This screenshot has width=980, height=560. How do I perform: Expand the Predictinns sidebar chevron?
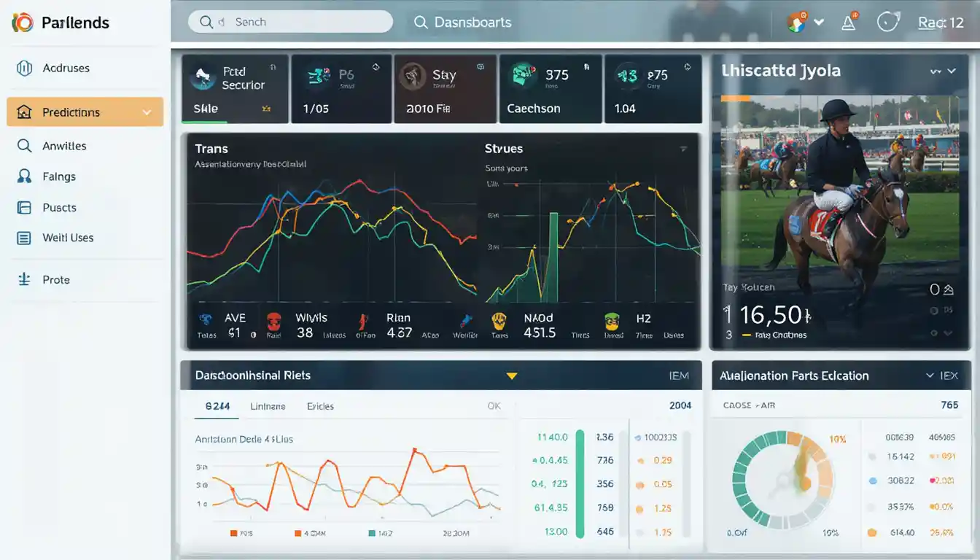tap(147, 112)
